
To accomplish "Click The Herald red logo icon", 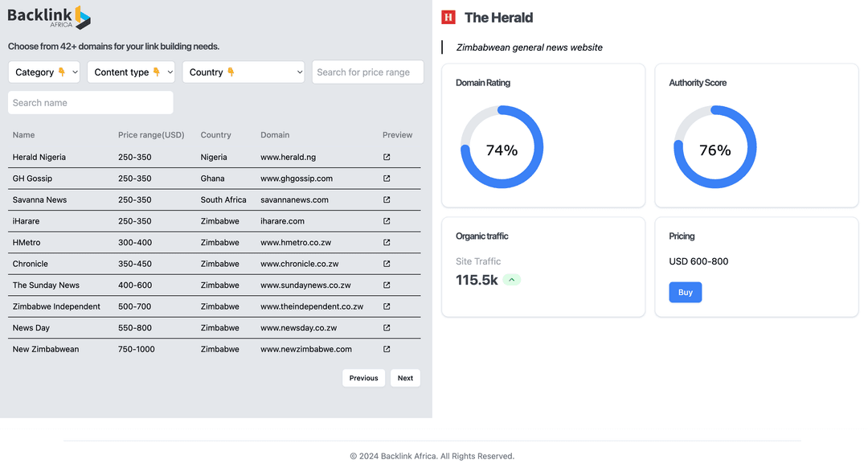I will (x=448, y=18).
